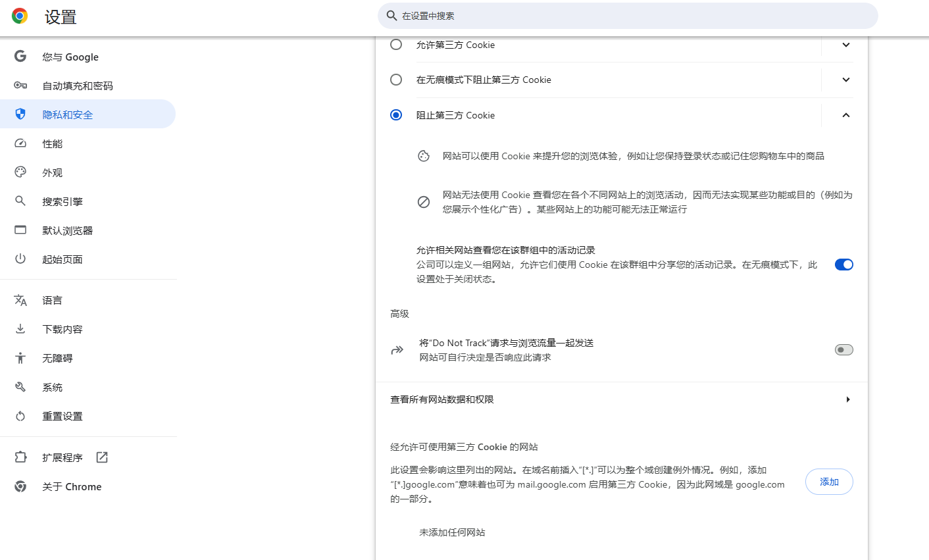
Task: Click 网站可自行决定是否响应此请求 text
Action: (x=486, y=357)
